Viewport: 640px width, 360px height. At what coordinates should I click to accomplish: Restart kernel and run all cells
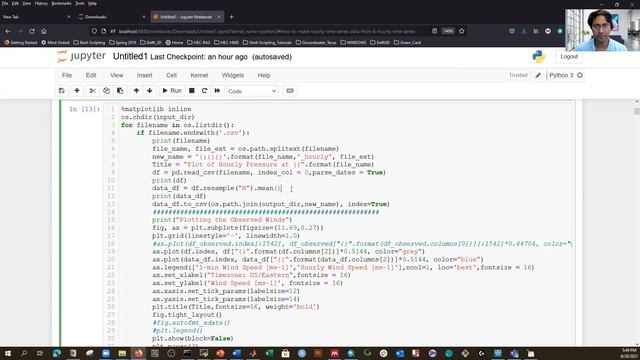tap(217, 91)
